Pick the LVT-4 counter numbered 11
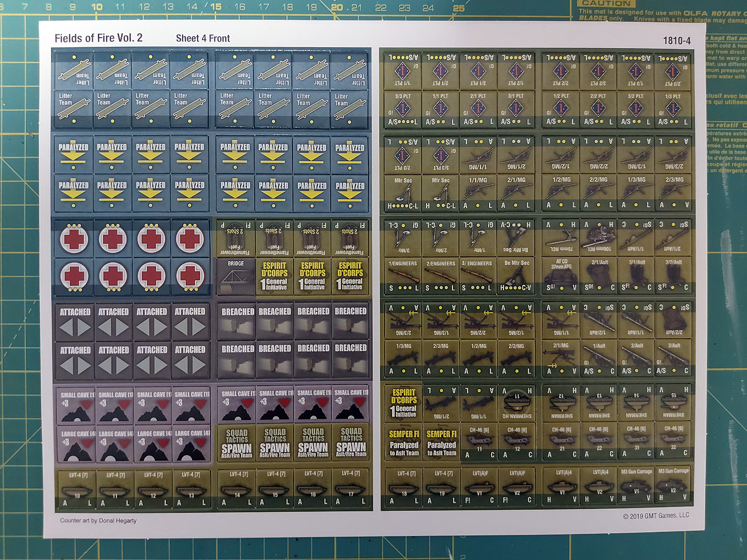The image size is (747, 560). [115, 489]
